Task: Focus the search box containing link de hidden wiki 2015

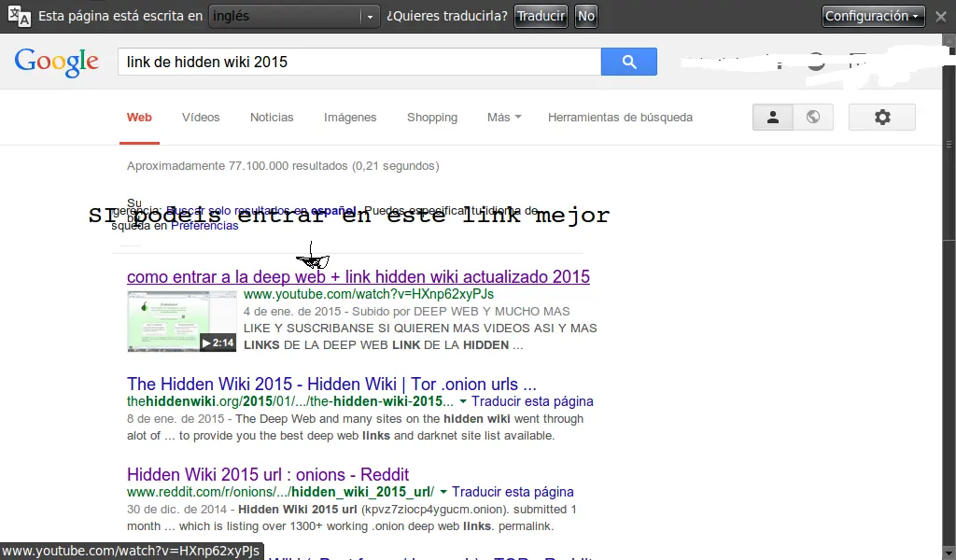Action: (x=359, y=62)
